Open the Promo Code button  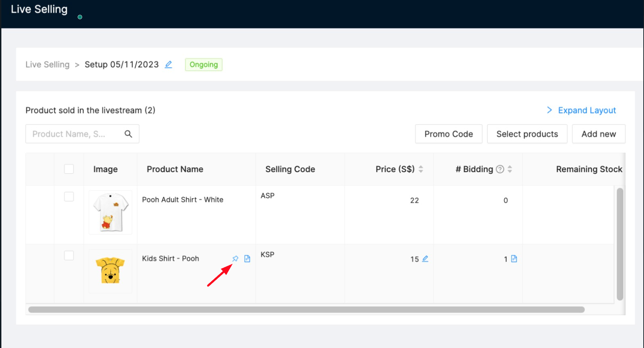pos(449,134)
